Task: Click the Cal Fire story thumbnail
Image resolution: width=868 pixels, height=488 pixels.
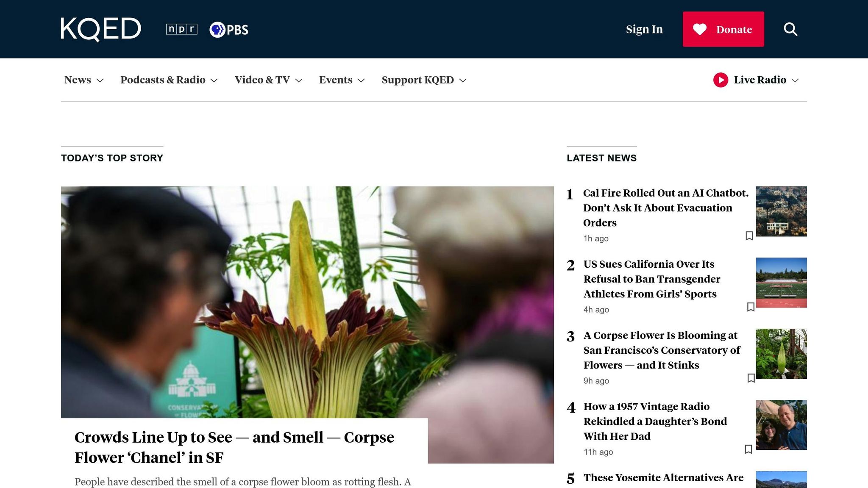Action: click(781, 211)
